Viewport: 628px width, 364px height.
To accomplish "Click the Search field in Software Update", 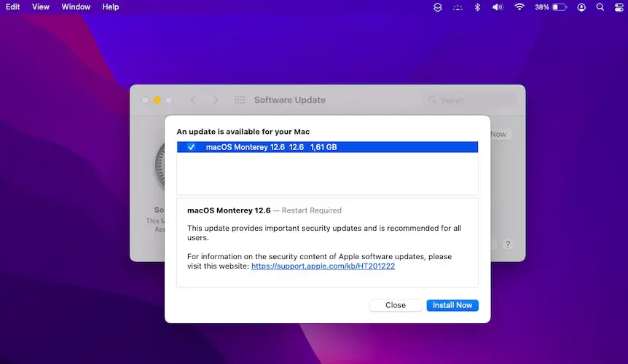I will pyautogui.click(x=470, y=100).
